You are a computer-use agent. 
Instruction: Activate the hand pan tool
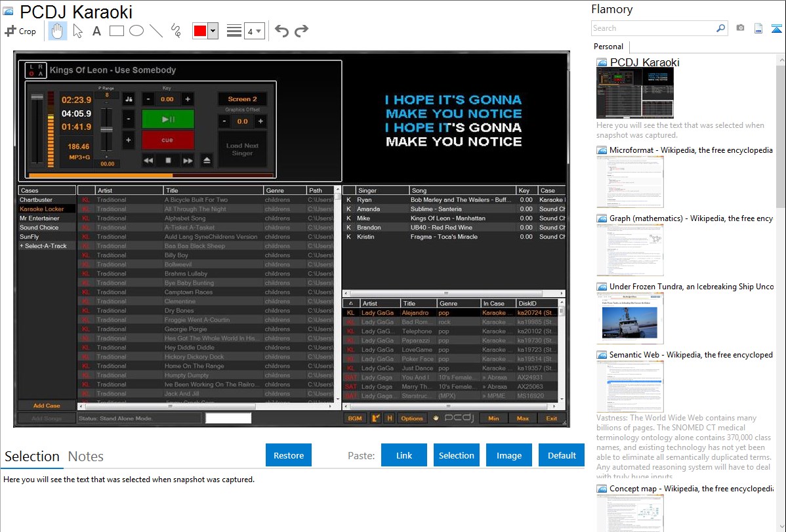[57, 31]
